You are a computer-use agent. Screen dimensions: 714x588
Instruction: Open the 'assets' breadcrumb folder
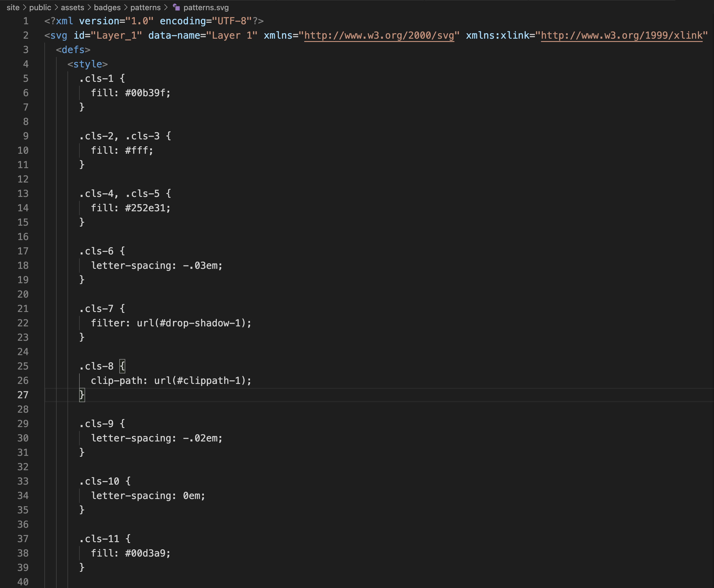(72, 7)
